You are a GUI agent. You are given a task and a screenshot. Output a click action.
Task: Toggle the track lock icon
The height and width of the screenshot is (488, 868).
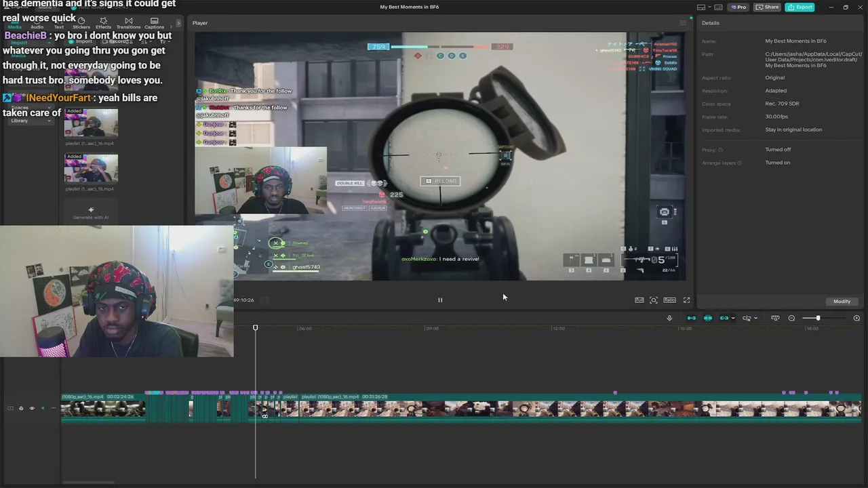click(x=21, y=408)
